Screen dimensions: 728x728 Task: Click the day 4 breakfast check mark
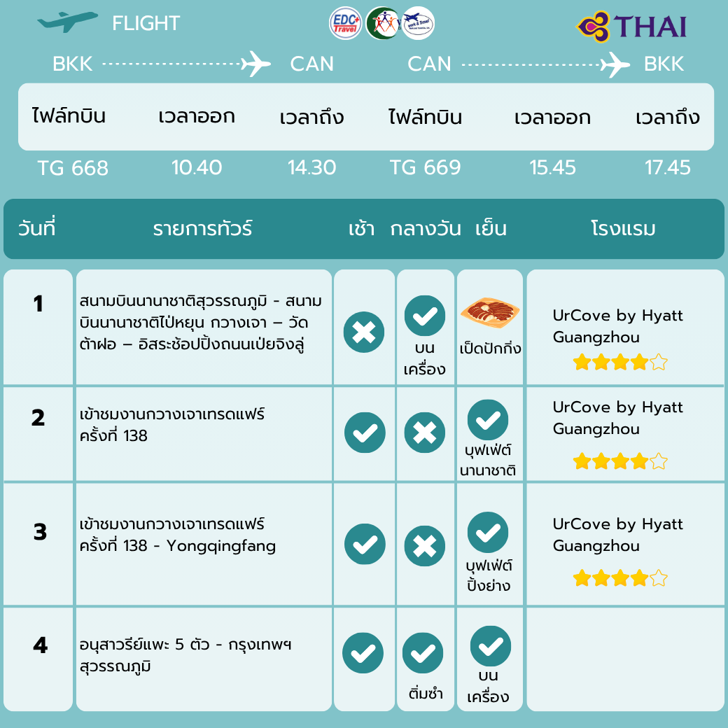tap(363, 653)
